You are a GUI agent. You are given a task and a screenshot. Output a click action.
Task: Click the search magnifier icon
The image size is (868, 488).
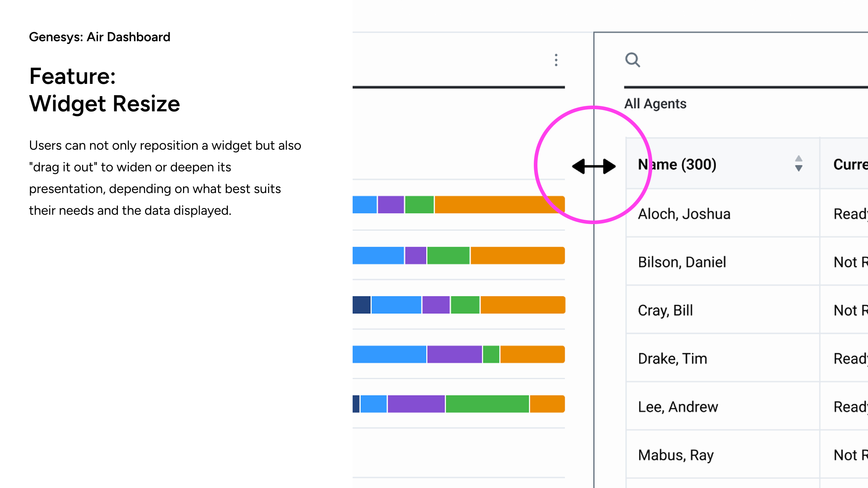[633, 60]
